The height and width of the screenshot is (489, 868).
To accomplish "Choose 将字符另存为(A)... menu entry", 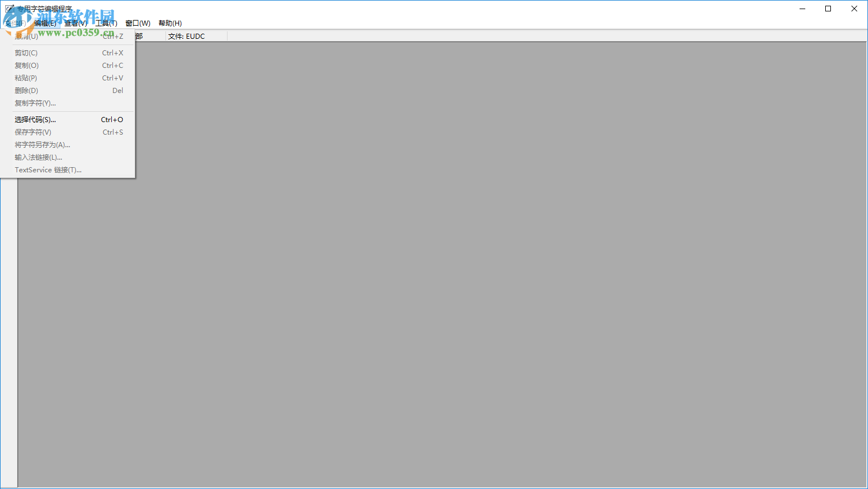I will click(68, 145).
